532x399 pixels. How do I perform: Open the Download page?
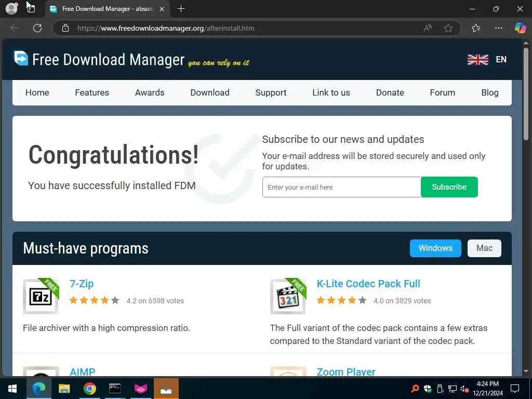pyautogui.click(x=210, y=92)
